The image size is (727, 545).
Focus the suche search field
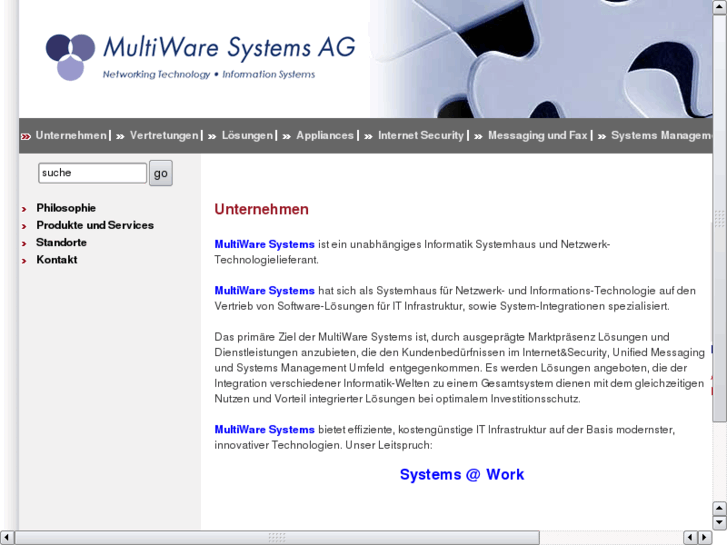click(93, 173)
